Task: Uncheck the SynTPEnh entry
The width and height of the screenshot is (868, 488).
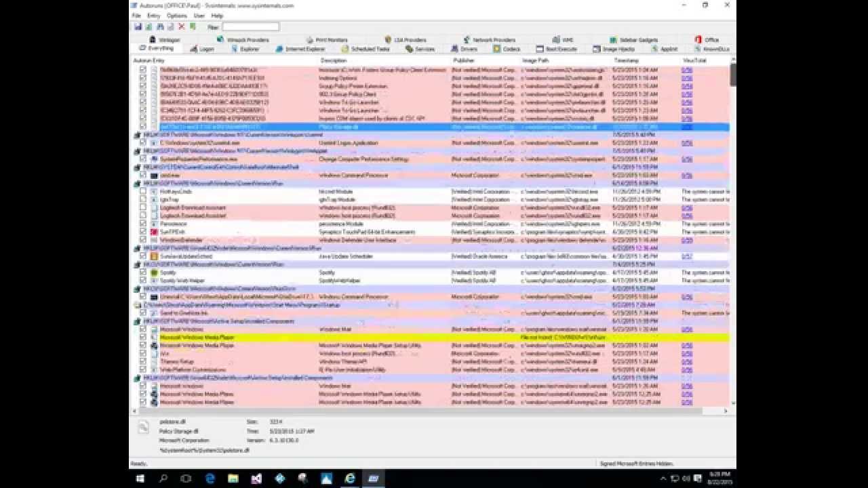Action: pos(143,232)
